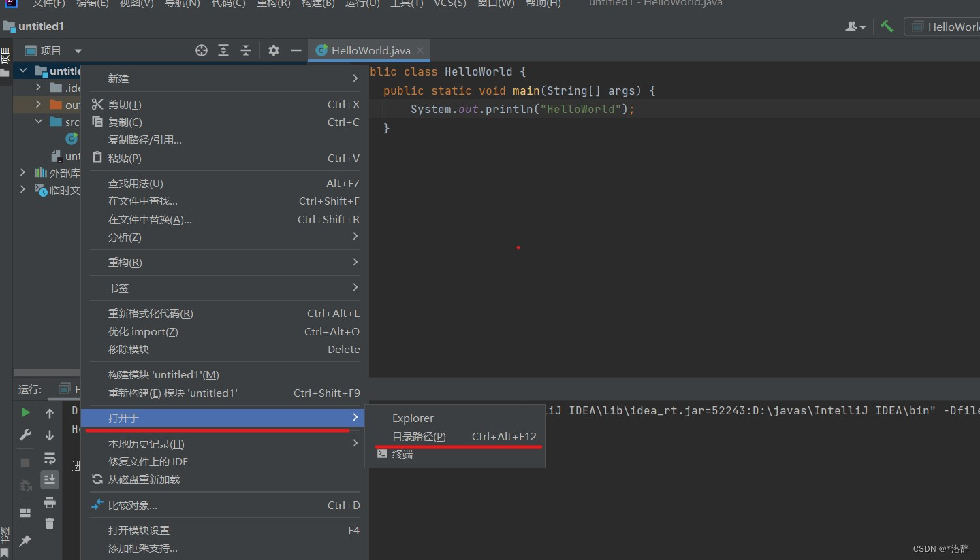The height and width of the screenshot is (560, 980).
Task: Collapse the src folder node
Action: coord(38,122)
